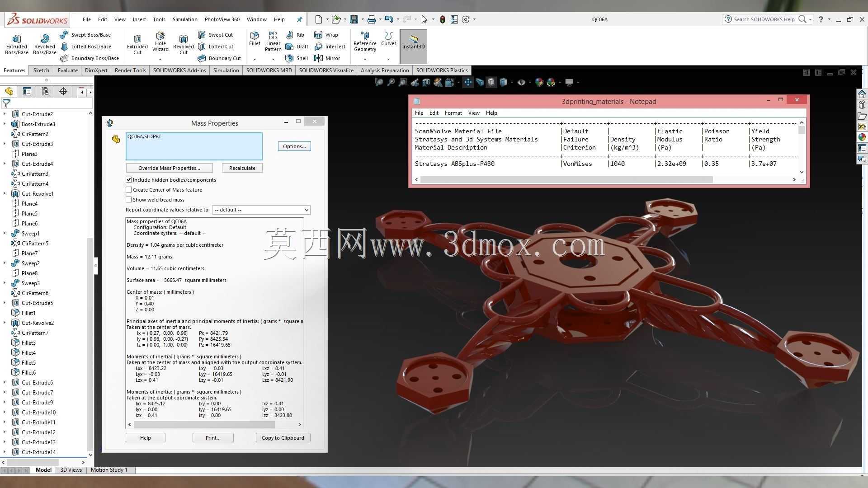
Task: Select CirPattern7 in the feature tree
Action: tap(35, 333)
